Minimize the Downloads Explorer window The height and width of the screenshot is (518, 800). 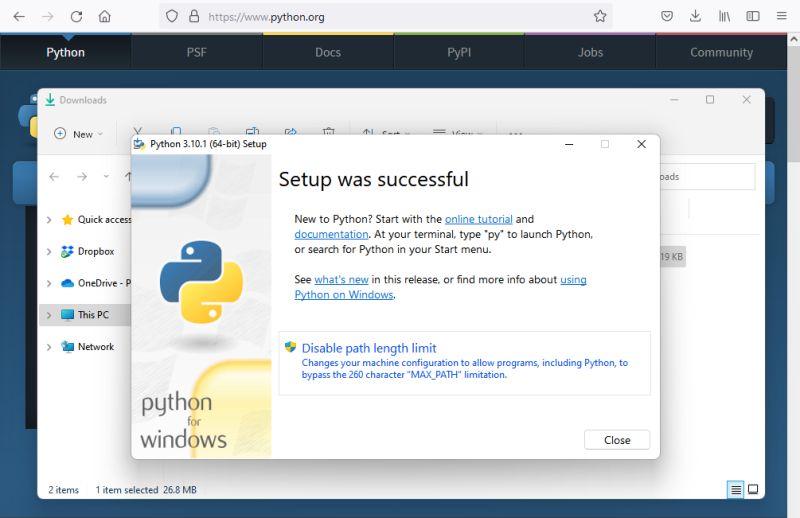674,100
